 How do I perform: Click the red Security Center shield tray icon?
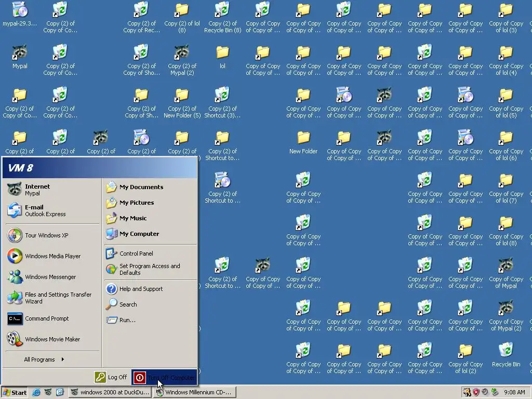pos(476,393)
